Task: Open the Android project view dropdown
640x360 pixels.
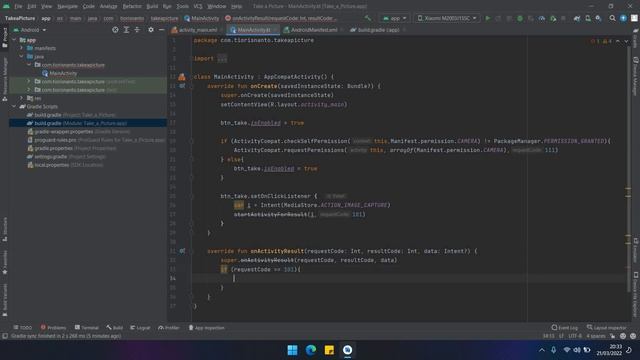Action: coord(30,30)
